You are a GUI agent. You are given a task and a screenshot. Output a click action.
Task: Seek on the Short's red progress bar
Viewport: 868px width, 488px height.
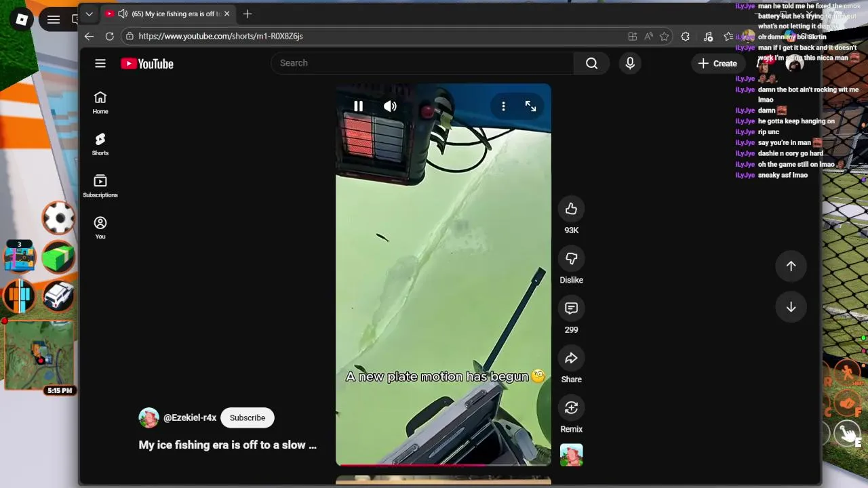(443, 465)
